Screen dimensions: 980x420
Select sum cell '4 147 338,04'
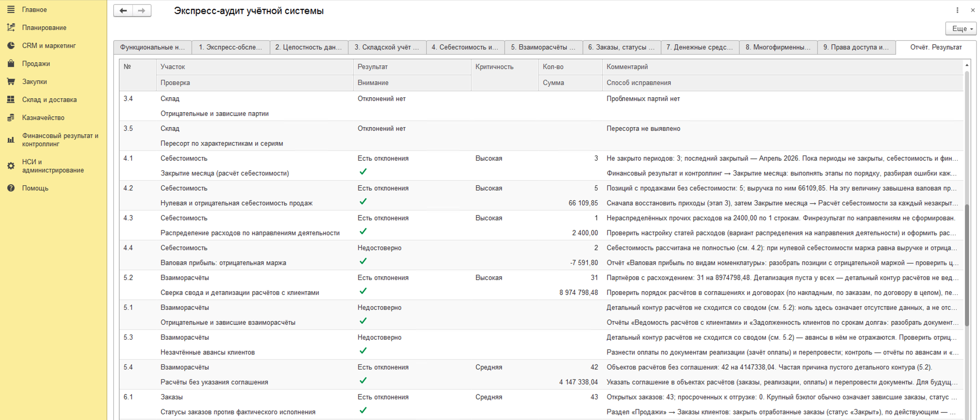click(x=579, y=382)
